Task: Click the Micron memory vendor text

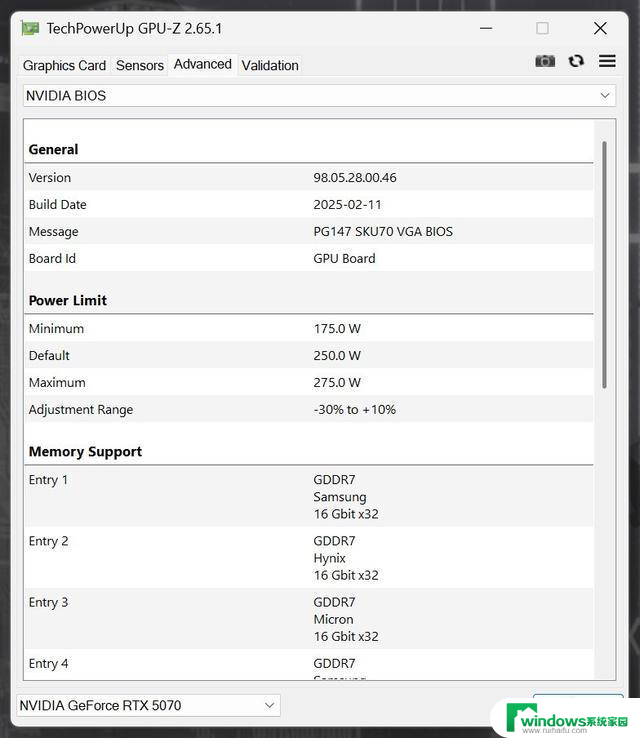Action: (333, 619)
